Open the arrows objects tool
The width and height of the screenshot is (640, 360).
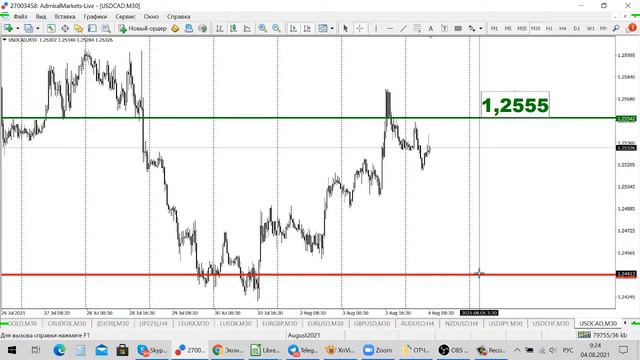click(x=472, y=28)
